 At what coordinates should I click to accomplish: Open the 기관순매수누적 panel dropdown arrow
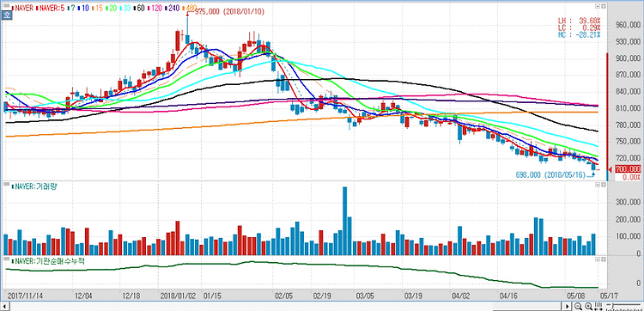[x=598, y=259]
